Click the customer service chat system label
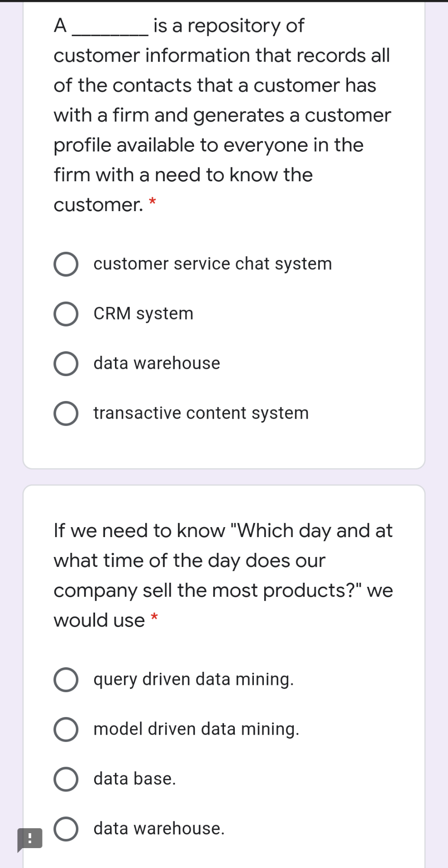 [213, 264]
